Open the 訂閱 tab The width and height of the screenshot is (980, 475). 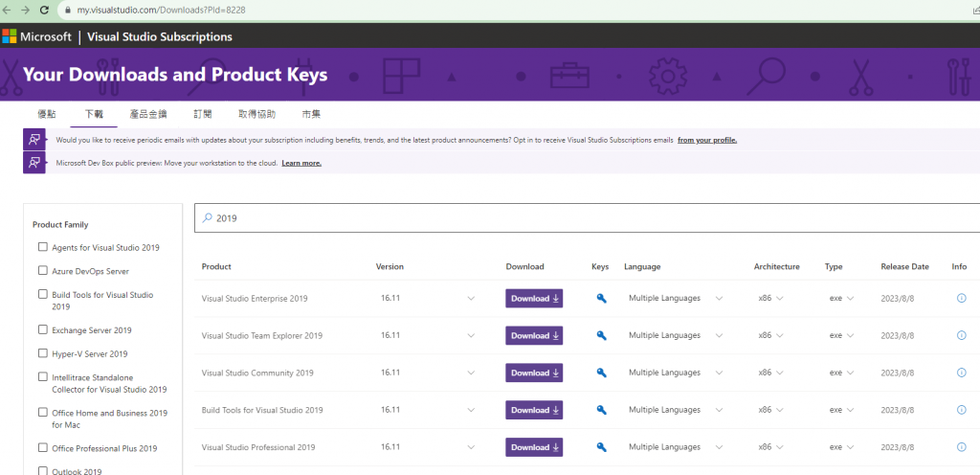click(x=203, y=114)
